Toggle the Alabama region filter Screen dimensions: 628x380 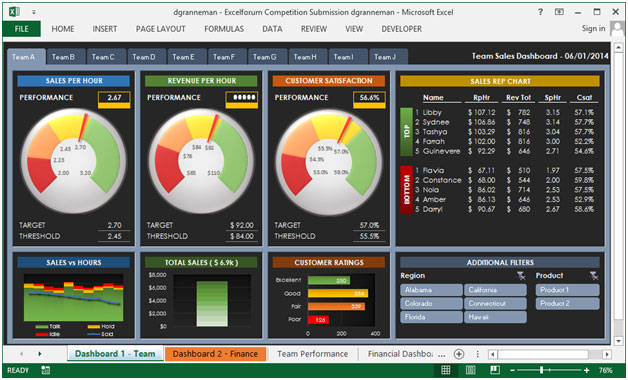(431, 290)
